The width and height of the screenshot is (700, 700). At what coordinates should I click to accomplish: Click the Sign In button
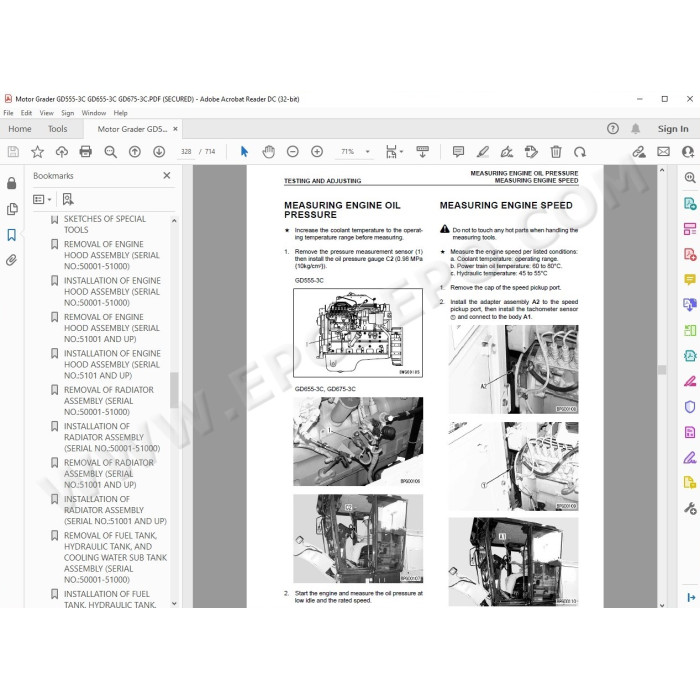pos(673,129)
